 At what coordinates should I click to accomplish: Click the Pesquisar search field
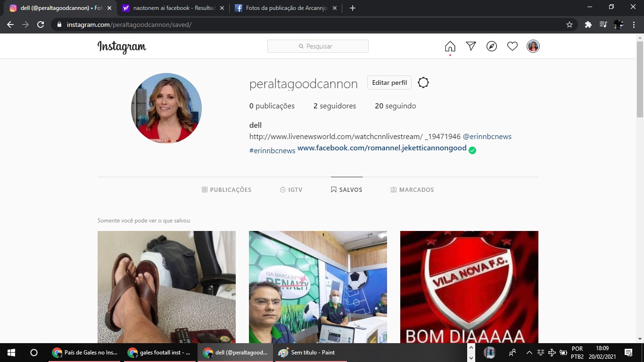click(x=318, y=46)
